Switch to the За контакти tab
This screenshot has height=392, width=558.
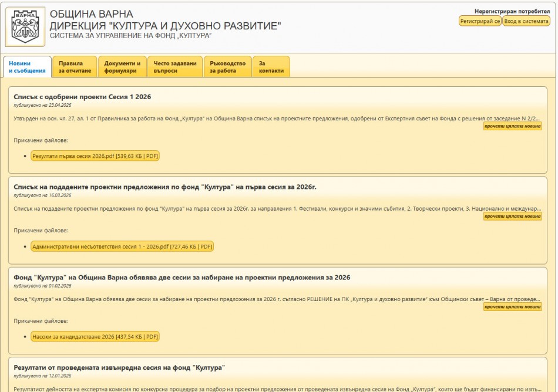271,67
